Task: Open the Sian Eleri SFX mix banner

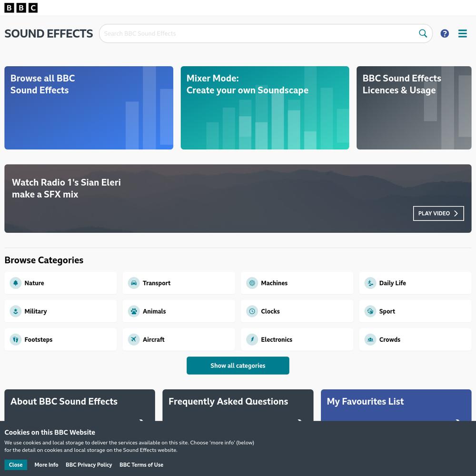Action: [238, 198]
